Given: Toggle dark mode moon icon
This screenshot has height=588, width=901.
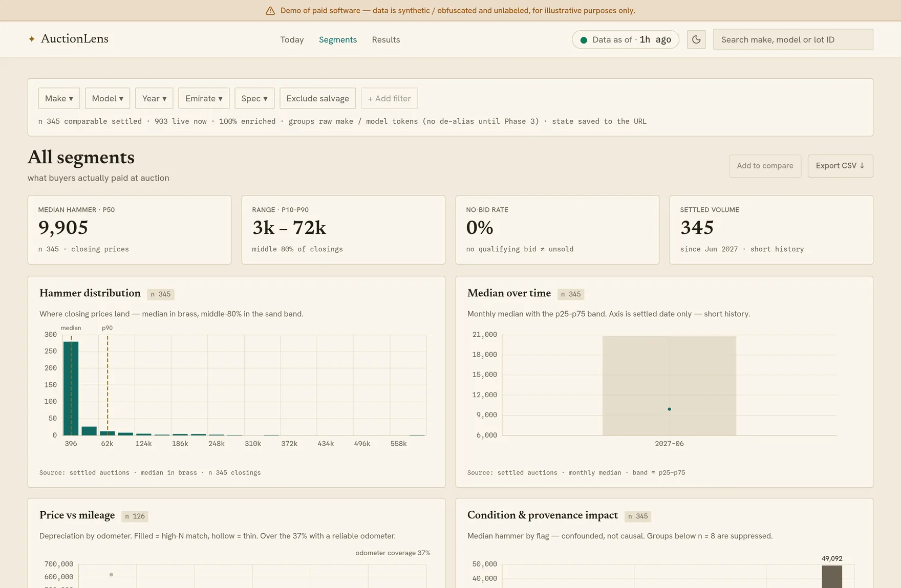Looking at the screenshot, I should click(696, 39).
